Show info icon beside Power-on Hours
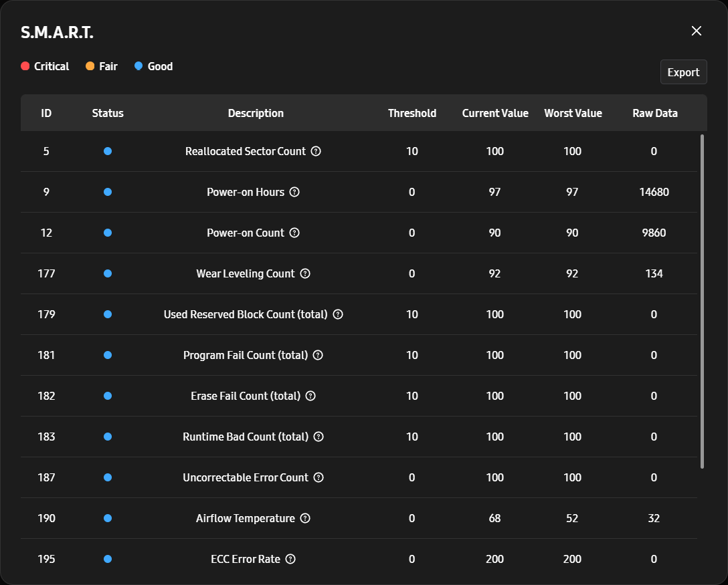728x585 pixels. click(x=294, y=192)
